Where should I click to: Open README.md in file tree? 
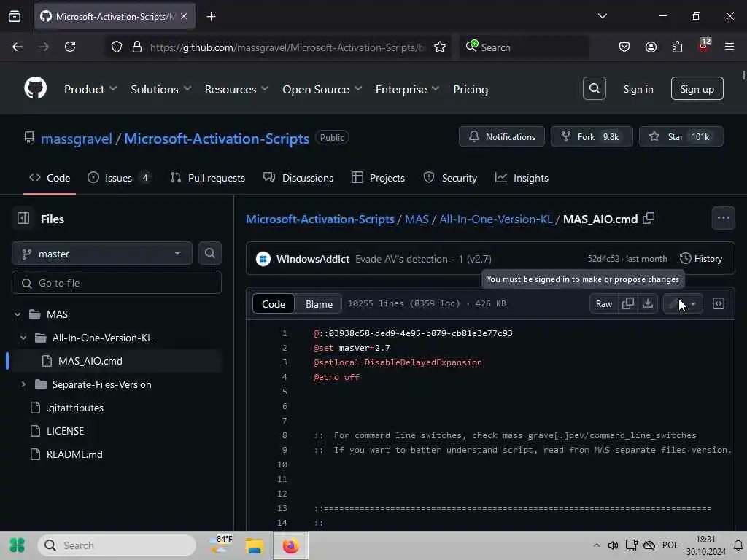[74, 454]
